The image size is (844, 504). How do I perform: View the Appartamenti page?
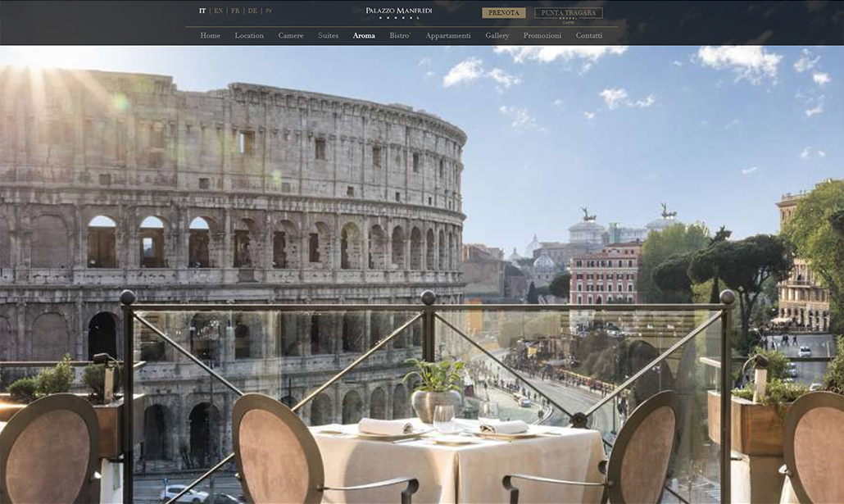click(447, 36)
